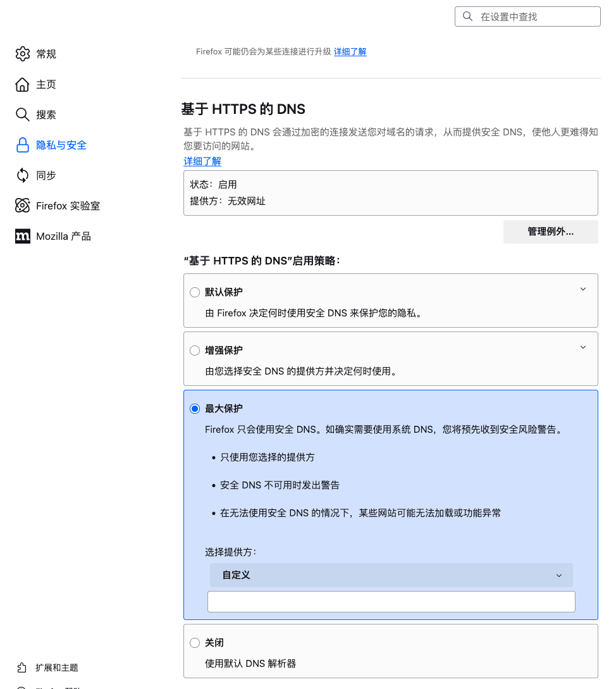Image resolution: width=616 pixels, height=689 pixels.
Task: Select the 关闭 radio button
Action: 195,643
